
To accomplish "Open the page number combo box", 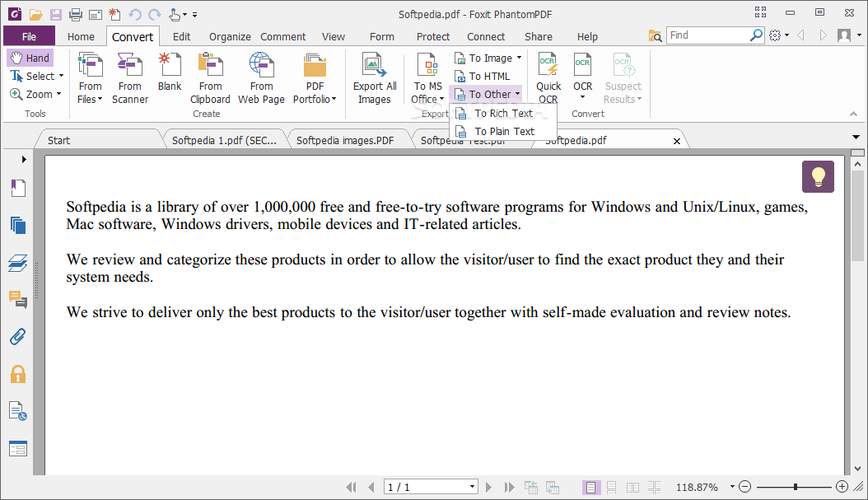I will 431,488.
